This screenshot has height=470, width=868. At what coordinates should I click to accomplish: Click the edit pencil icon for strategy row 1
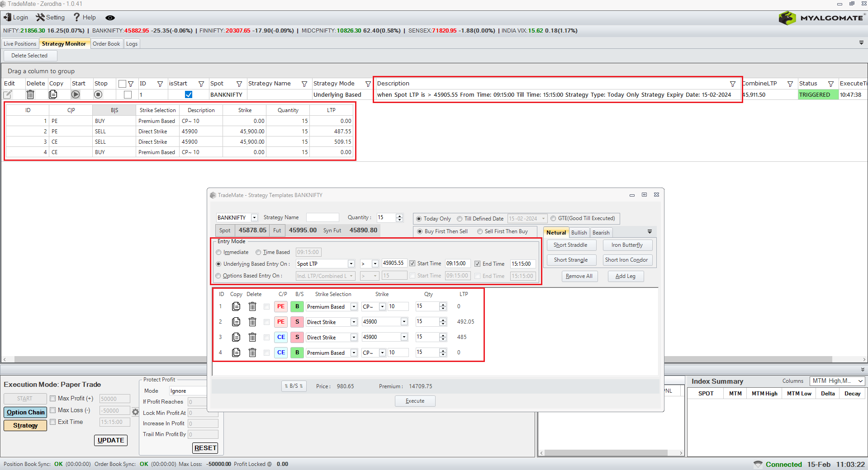pyautogui.click(x=8, y=94)
